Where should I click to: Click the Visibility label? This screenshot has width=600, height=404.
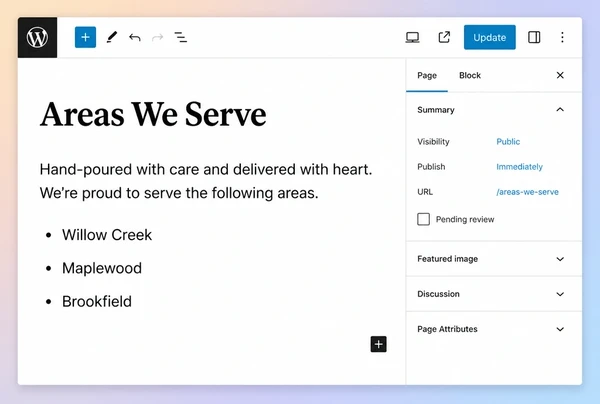click(x=433, y=142)
